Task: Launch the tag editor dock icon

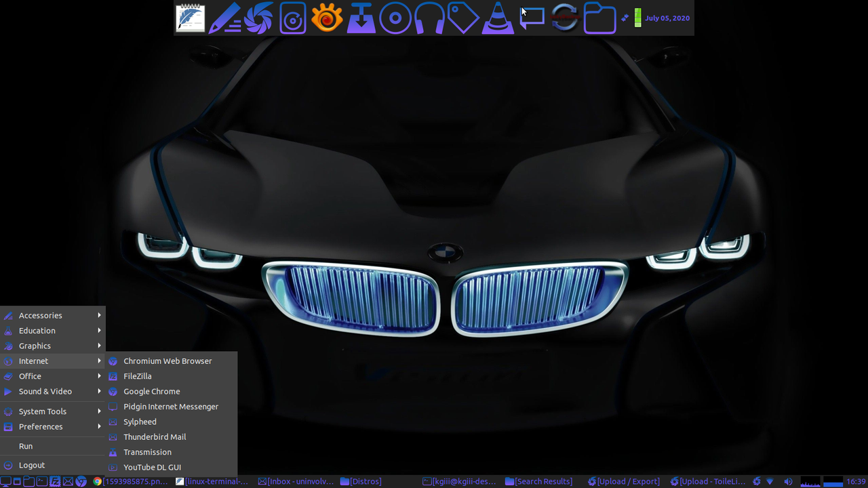Action: (463, 18)
